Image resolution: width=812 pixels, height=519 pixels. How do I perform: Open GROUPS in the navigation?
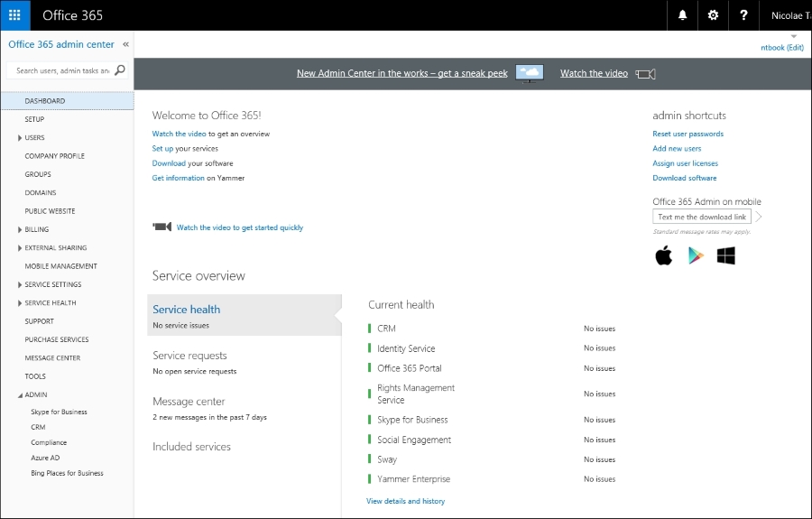(x=38, y=174)
